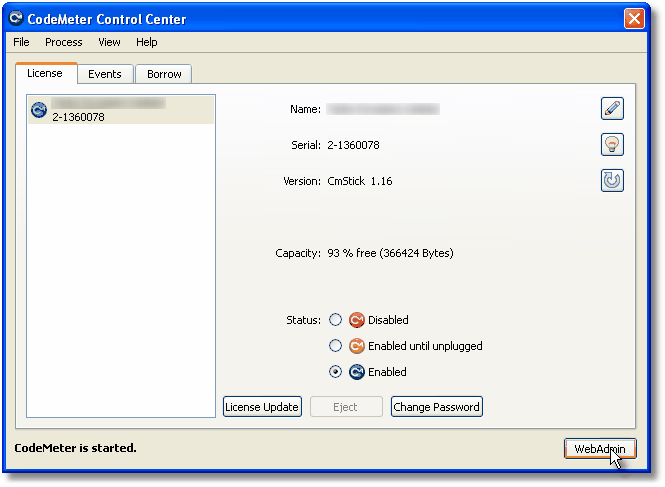Click the circular-arrow firmware update icon
Viewport: 665px width, 487px height.
(x=612, y=181)
